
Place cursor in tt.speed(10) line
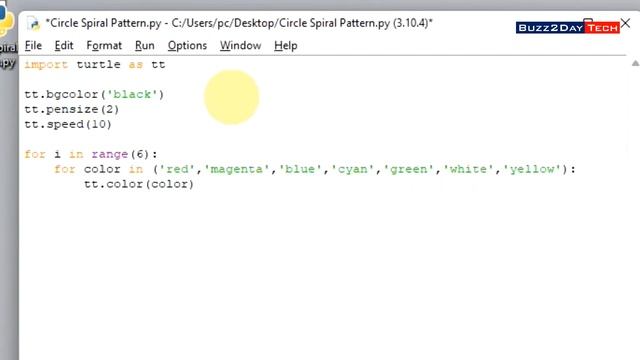click(68, 124)
